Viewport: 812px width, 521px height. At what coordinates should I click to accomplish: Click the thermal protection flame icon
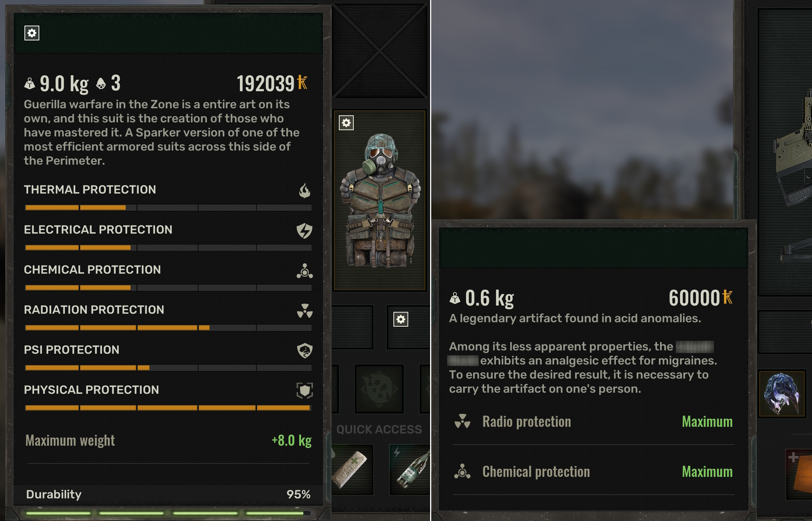click(304, 191)
